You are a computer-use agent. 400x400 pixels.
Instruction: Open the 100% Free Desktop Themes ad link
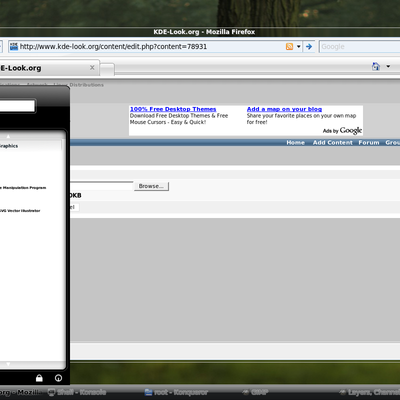coord(173,109)
